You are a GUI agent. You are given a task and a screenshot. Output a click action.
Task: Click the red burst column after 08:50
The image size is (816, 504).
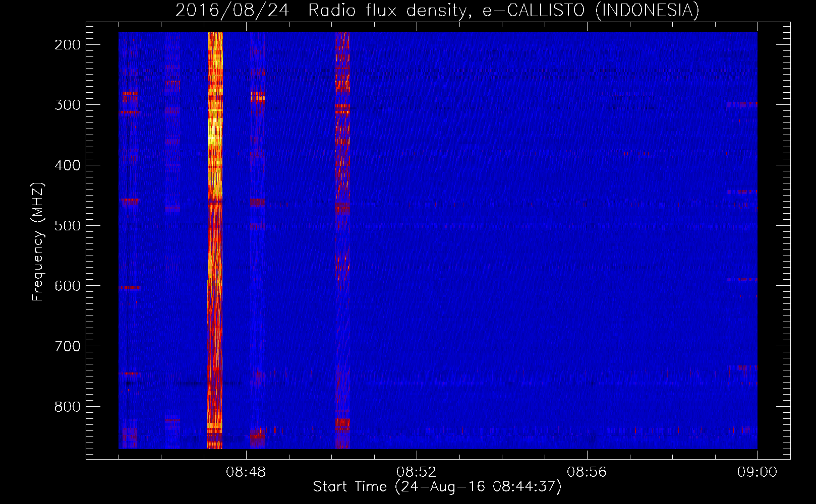pos(342,240)
